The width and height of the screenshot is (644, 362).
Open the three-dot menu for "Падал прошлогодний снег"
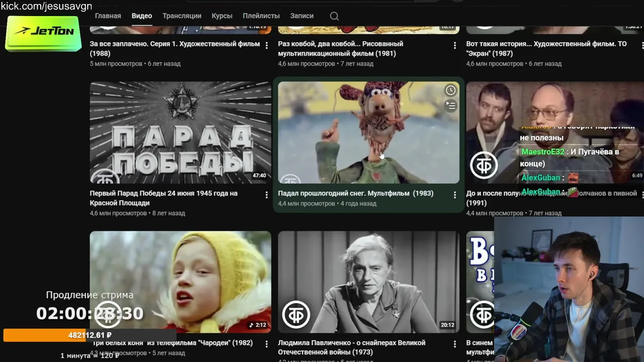coord(455,195)
